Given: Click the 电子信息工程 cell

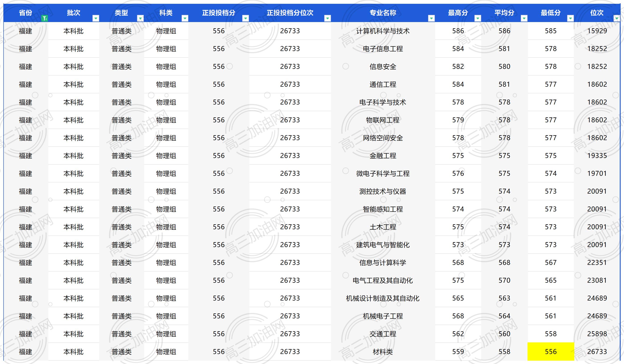Looking at the screenshot, I should (x=383, y=49).
